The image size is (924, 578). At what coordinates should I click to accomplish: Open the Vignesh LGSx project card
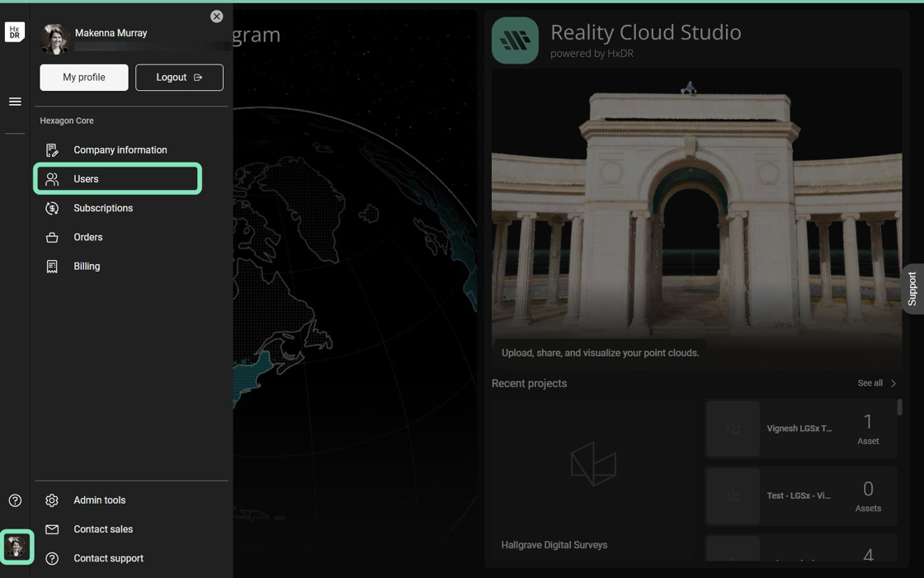pos(801,429)
